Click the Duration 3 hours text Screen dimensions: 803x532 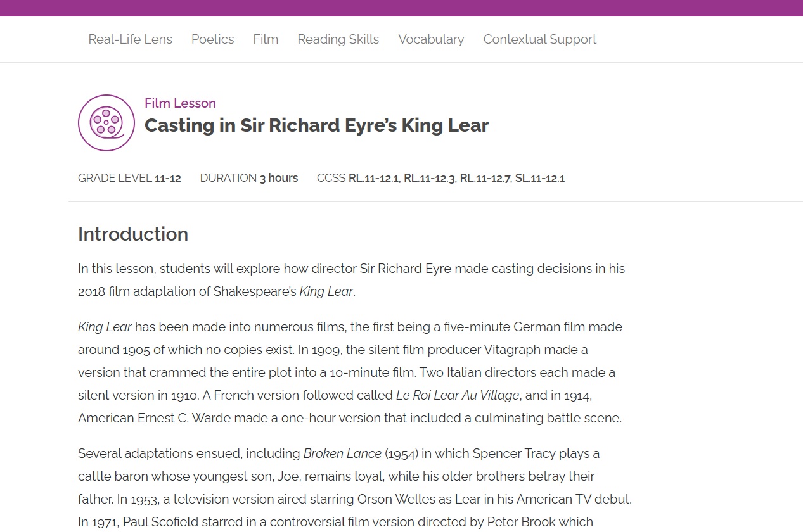pos(248,178)
